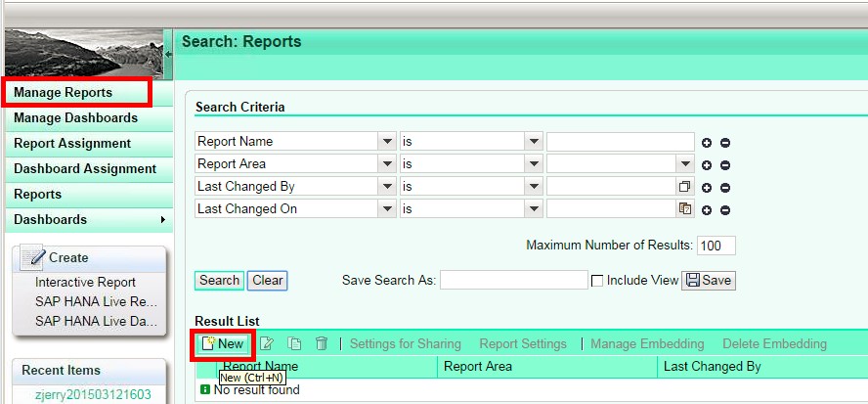Click the Last Changed On value field
Image resolution: width=868 pixels, height=404 pixels.
tap(612, 209)
